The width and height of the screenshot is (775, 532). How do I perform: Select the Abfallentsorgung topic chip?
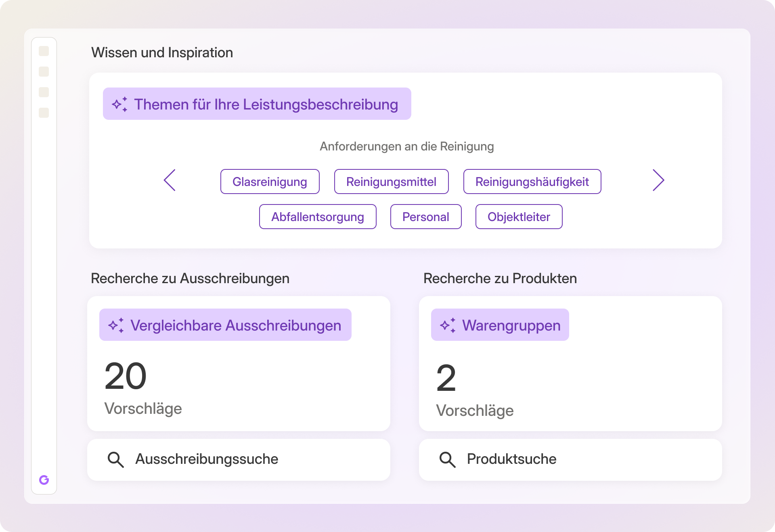click(318, 217)
